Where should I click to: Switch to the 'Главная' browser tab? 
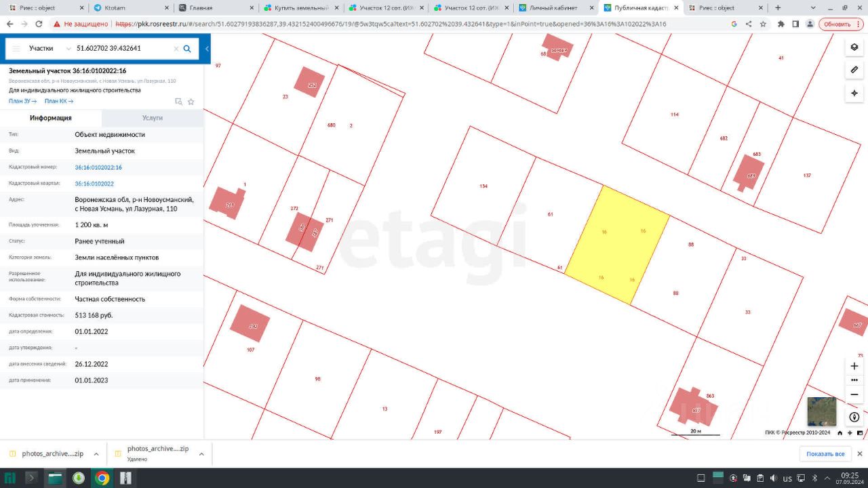coord(215,8)
